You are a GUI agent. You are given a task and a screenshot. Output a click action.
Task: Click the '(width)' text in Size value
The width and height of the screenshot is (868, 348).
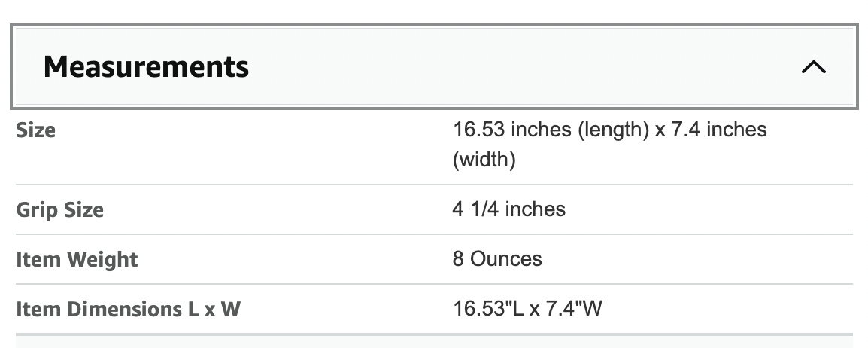pyautogui.click(x=484, y=160)
